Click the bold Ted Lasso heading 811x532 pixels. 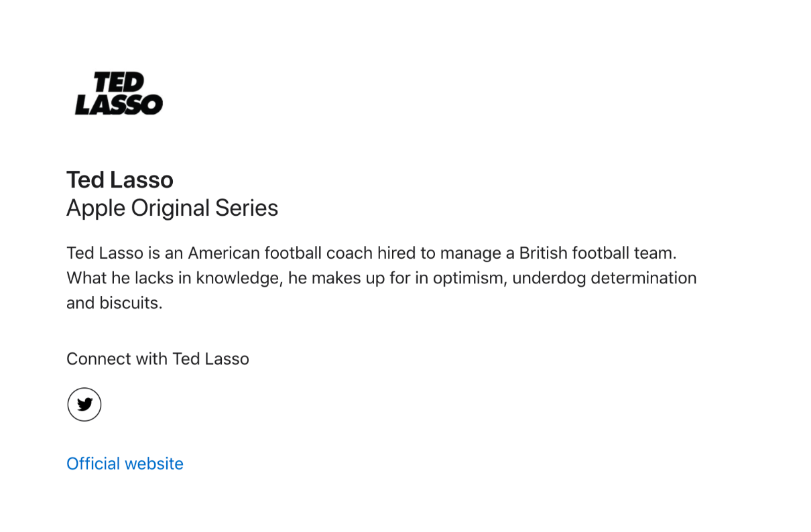(x=120, y=180)
